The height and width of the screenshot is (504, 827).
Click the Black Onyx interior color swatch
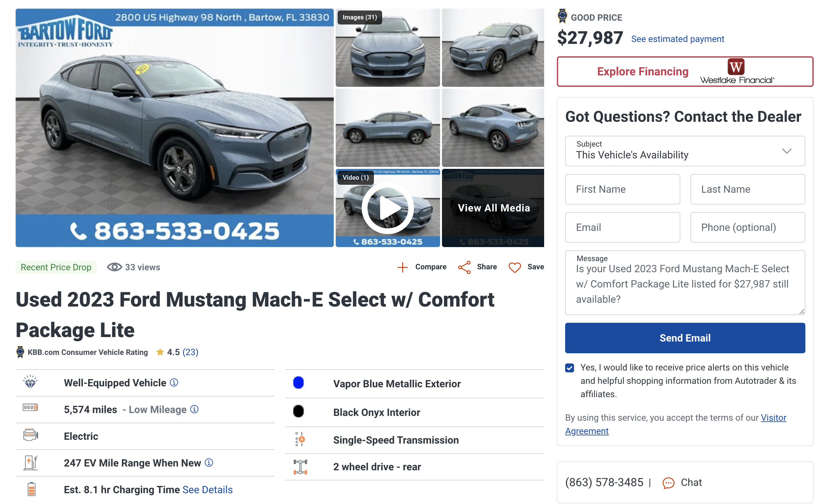298,411
